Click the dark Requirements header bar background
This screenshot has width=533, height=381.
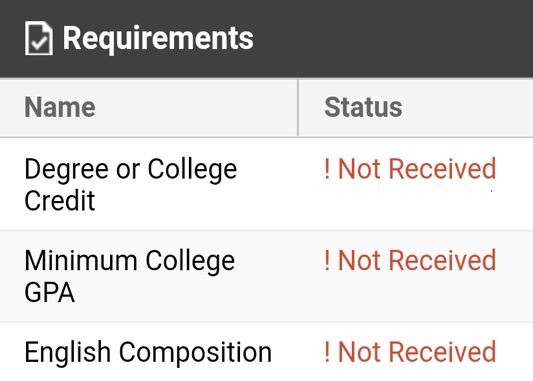pos(391,38)
